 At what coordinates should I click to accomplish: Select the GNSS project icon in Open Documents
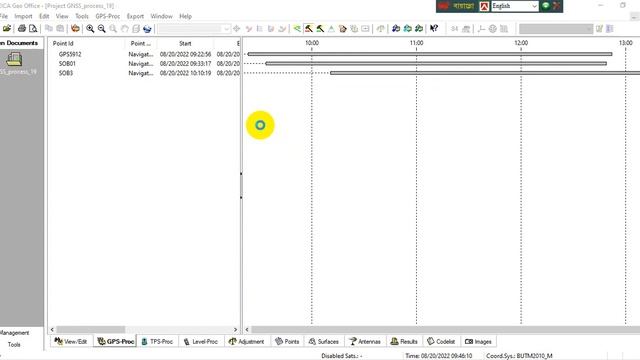14,60
